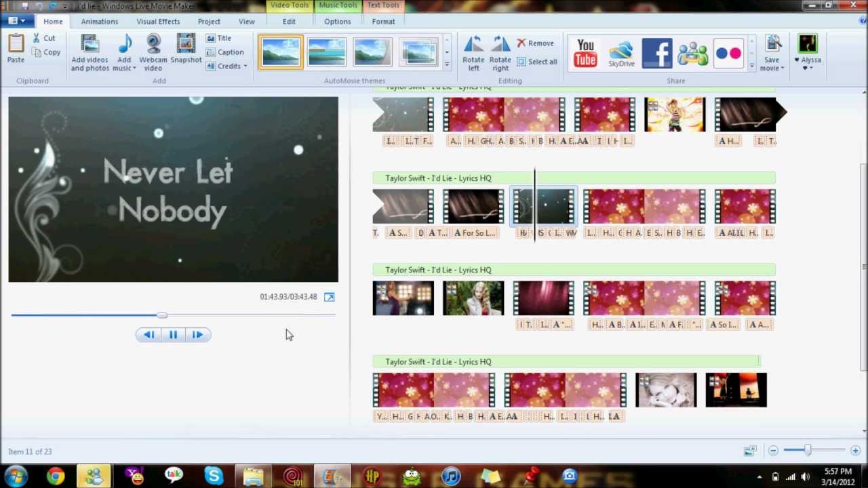868x488 pixels.
Task: Click third Taylor Swift music track bar
Action: [x=574, y=270]
